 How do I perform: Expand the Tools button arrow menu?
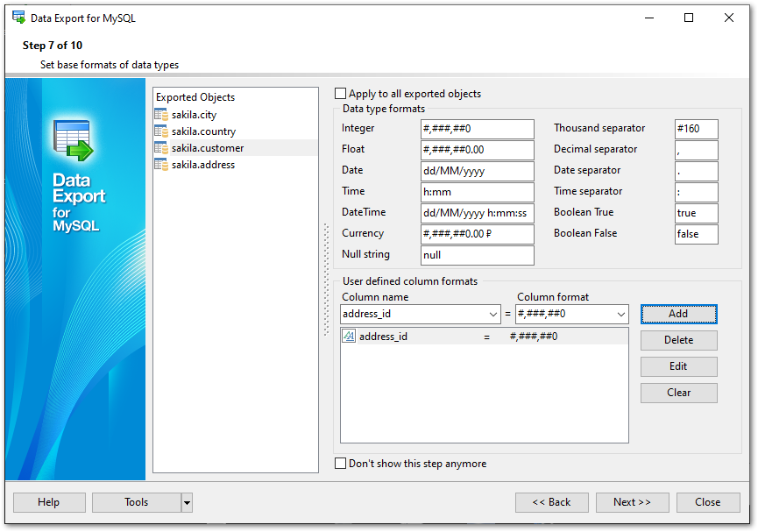pos(187,502)
